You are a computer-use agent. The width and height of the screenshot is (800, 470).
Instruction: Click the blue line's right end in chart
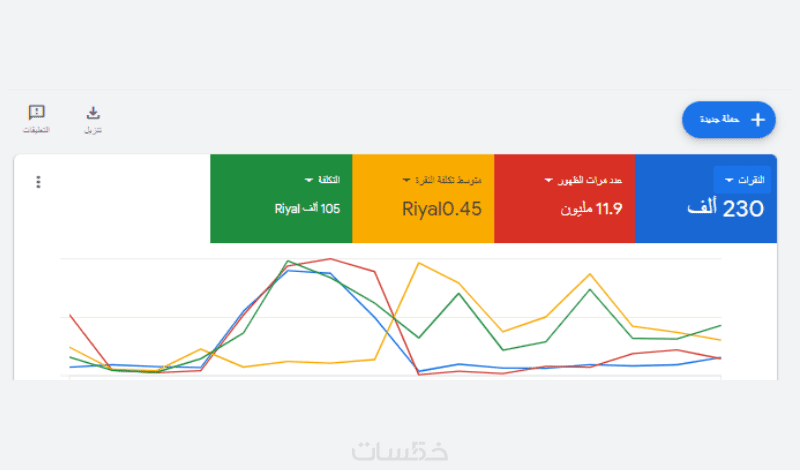click(721, 357)
